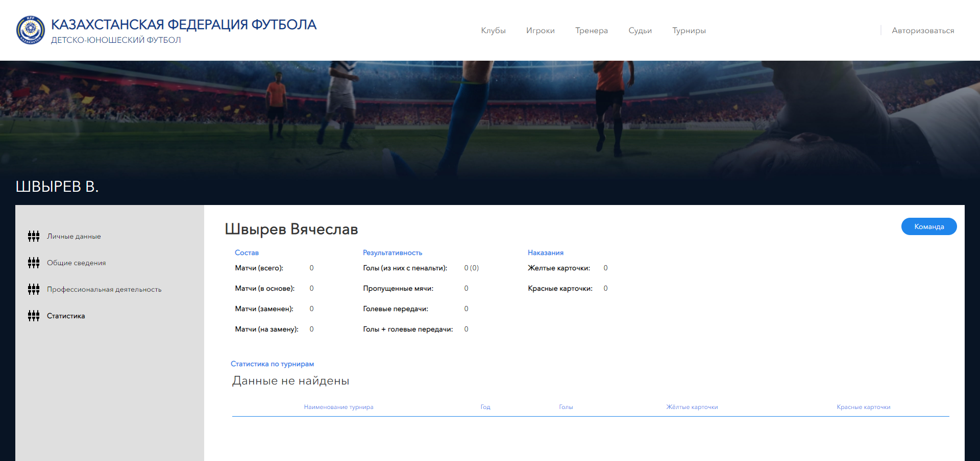Open the Турниры menu item
This screenshot has width=980, height=461.
pos(689,31)
